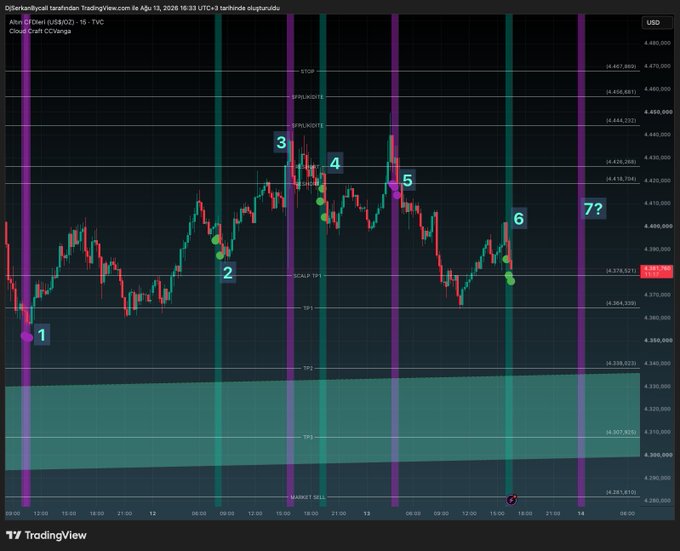Click the red current price label 4.381,760
The width and height of the screenshot is (680, 551).
[x=657, y=271]
